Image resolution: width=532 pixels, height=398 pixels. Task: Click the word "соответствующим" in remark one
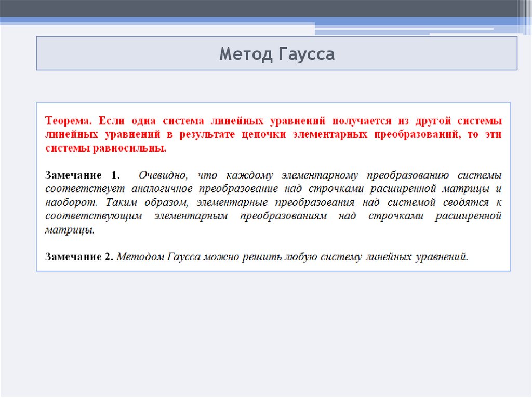tap(94, 216)
